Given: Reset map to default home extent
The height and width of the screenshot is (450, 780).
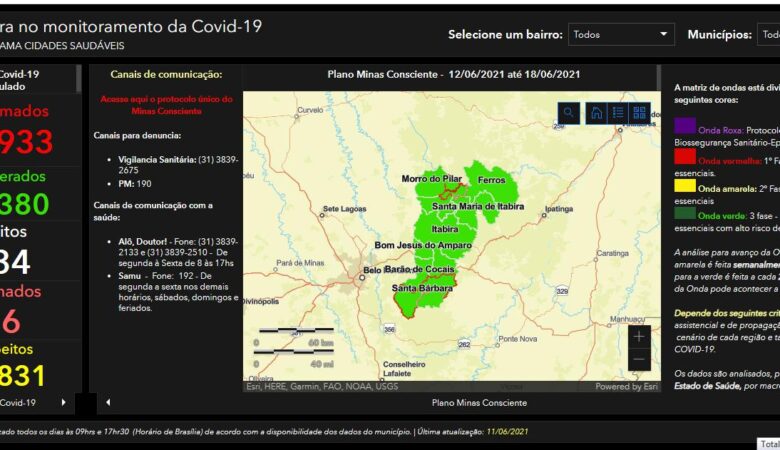Looking at the screenshot, I should [x=596, y=113].
